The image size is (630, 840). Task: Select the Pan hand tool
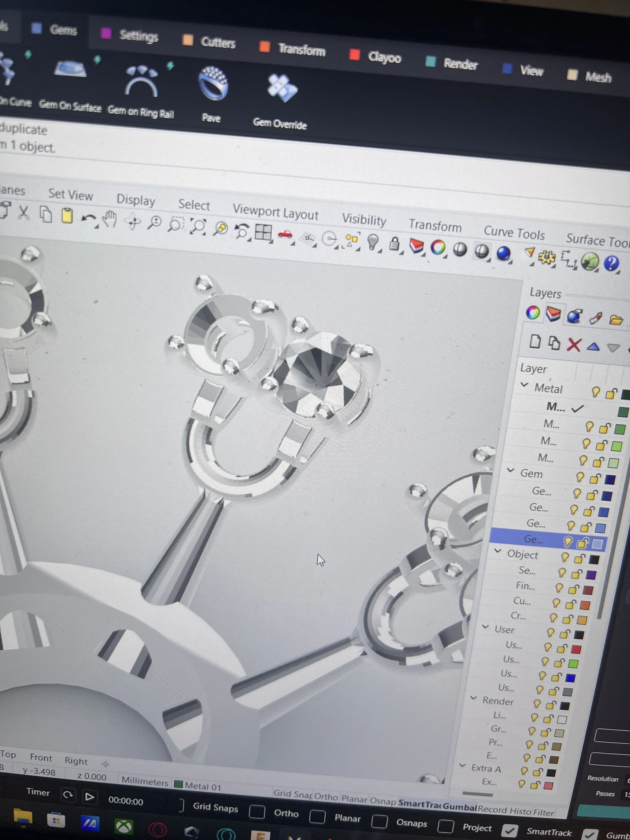tap(110, 220)
